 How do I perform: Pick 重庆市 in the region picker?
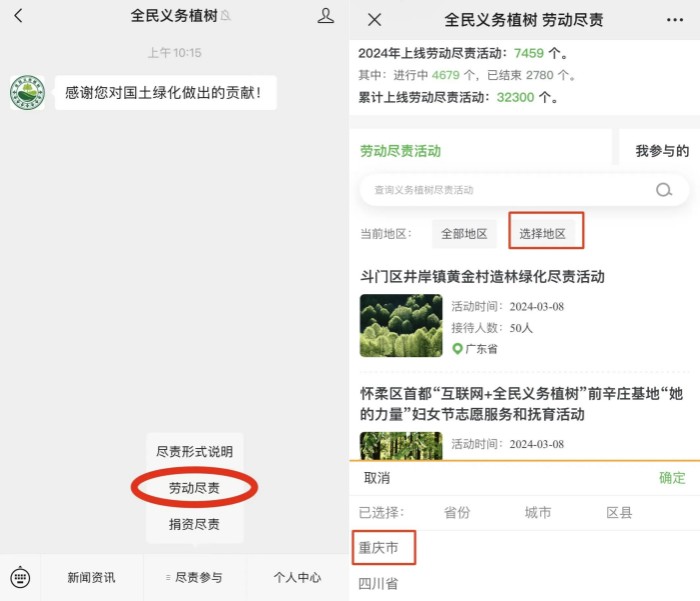[379, 548]
